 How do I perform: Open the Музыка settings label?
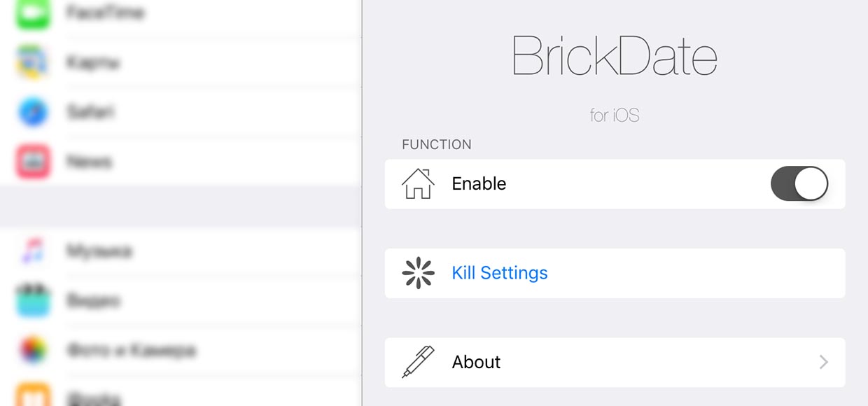99,251
